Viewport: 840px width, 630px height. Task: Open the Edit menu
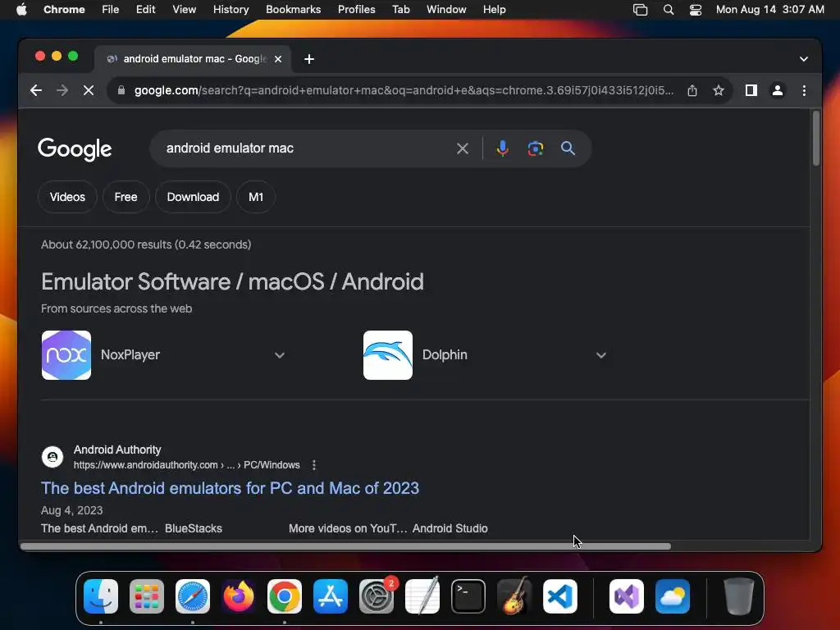[x=145, y=9]
